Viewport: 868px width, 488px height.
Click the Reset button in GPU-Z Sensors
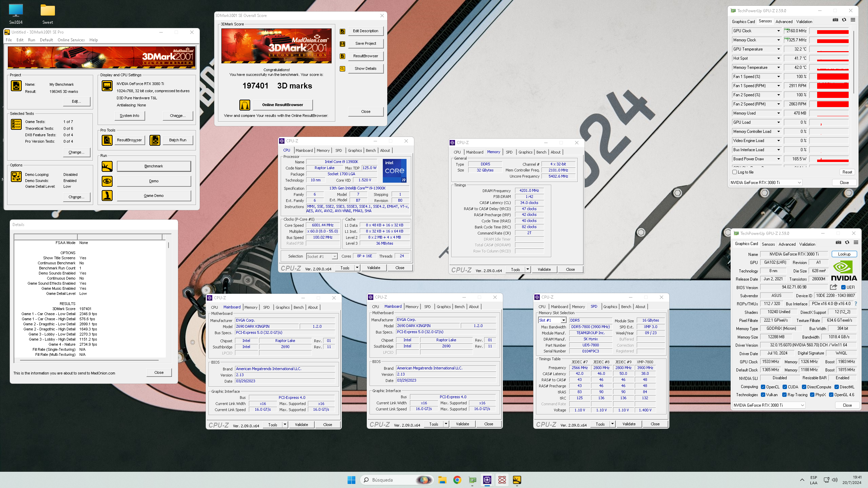(847, 172)
